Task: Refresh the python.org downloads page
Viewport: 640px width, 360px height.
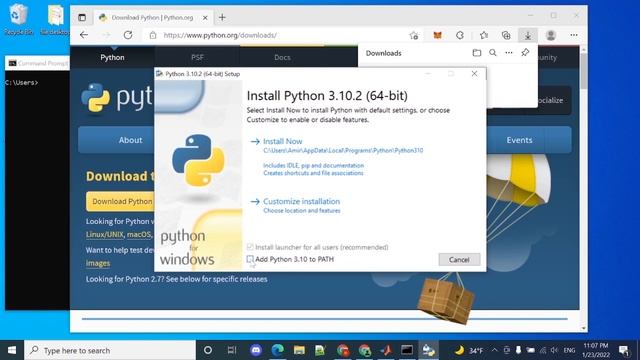Action: tap(128, 35)
